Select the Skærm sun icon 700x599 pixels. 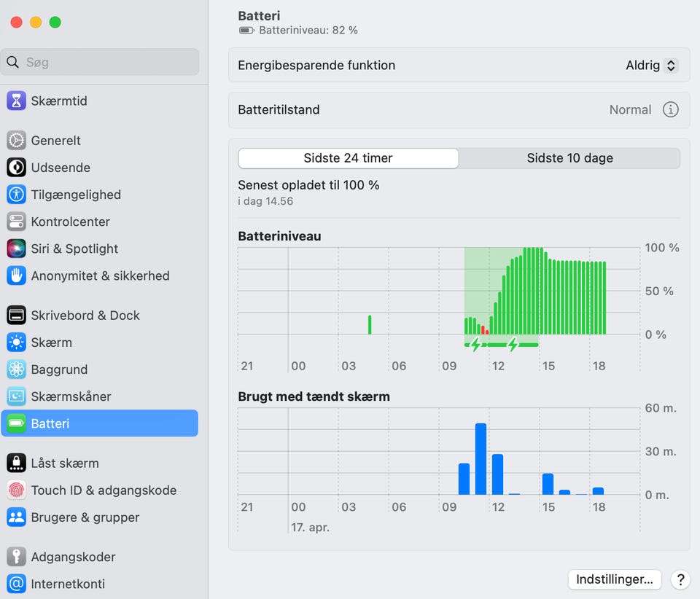point(17,342)
